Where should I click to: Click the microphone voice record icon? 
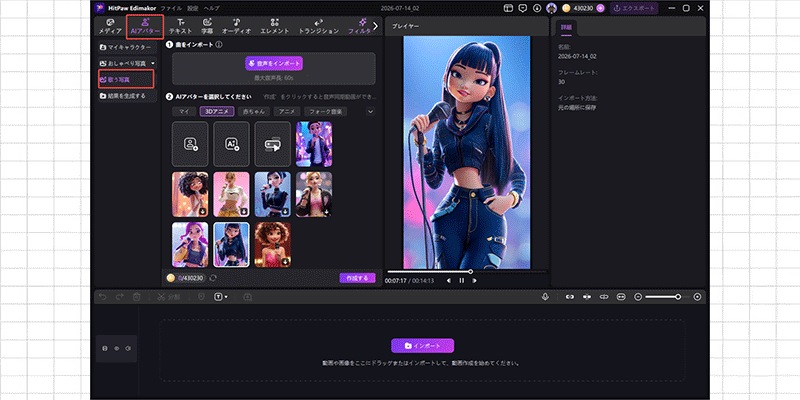pyautogui.click(x=545, y=296)
